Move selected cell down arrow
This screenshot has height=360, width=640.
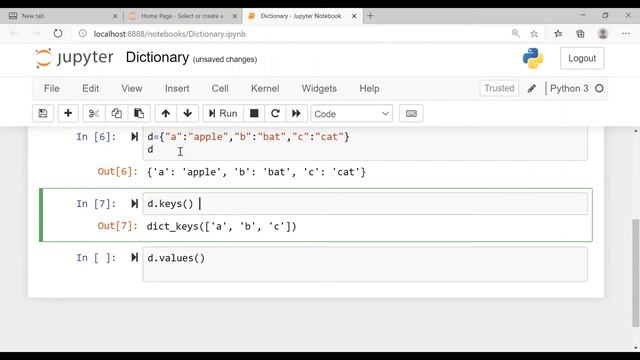[x=187, y=113]
